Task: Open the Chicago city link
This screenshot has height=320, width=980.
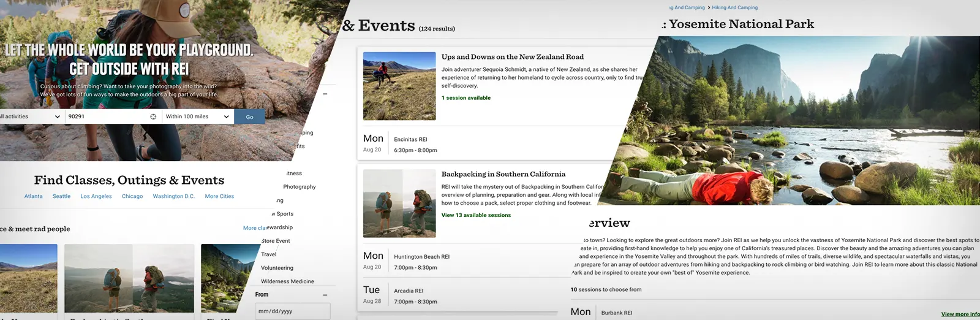Action: (132, 196)
